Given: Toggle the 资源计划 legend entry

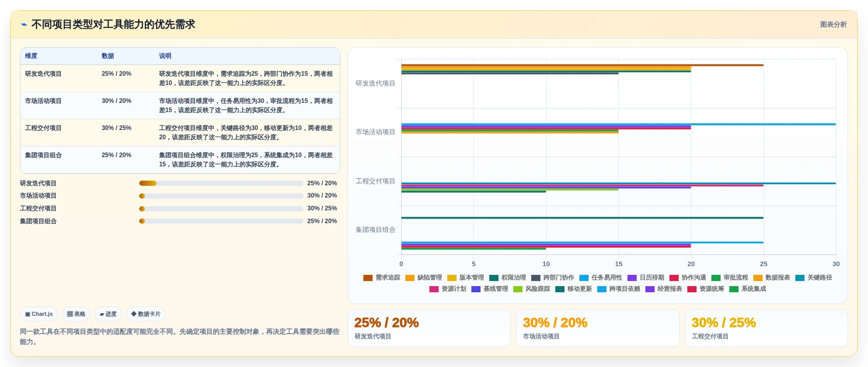Looking at the screenshot, I should pos(448,289).
